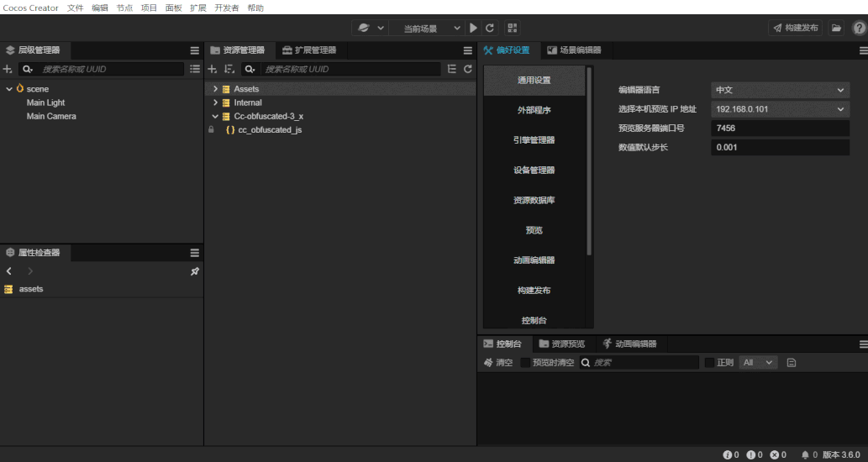The height and width of the screenshot is (462, 868).
Task: Open the 编辑器语言 dropdown
Action: click(x=780, y=90)
